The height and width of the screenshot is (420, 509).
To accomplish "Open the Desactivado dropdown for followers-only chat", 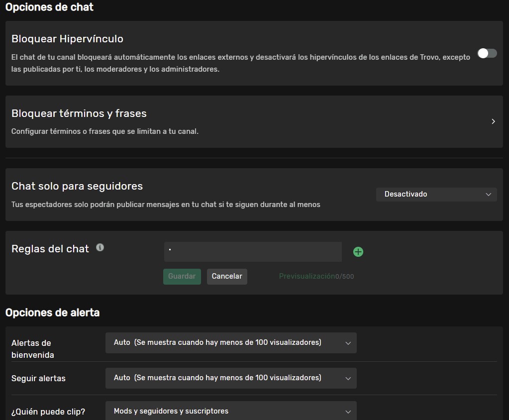I will (436, 194).
